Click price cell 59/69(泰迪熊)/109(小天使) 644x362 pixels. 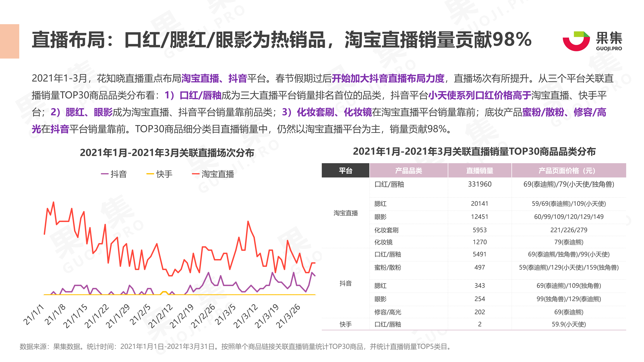(x=569, y=204)
